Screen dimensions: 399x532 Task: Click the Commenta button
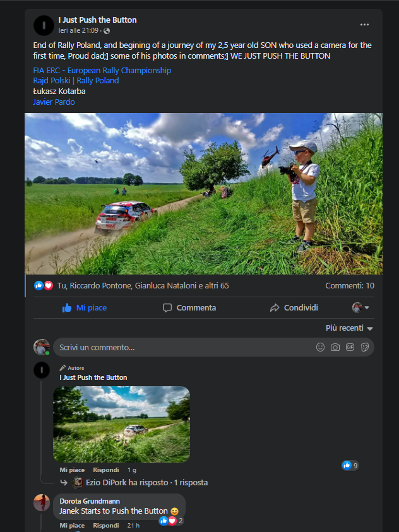pyautogui.click(x=189, y=308)
